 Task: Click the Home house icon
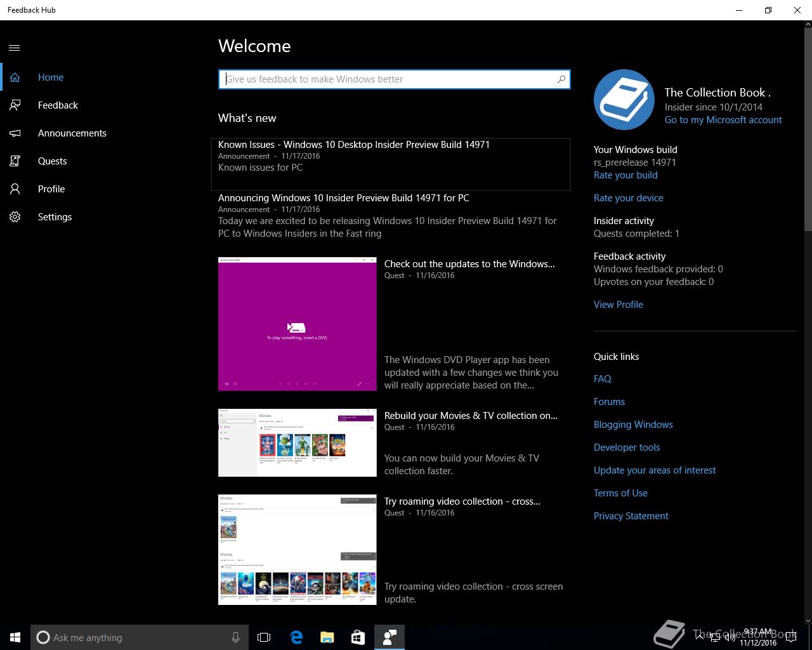point(15,77)
